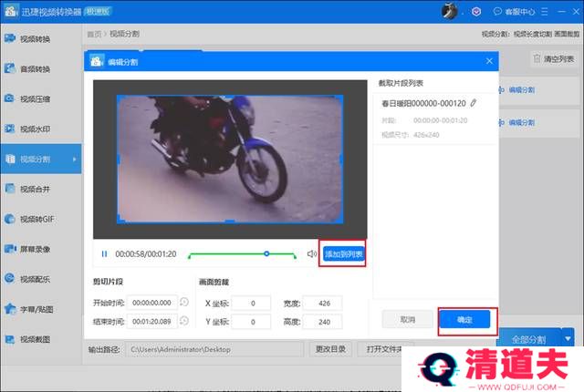Open the user avatar in title bar
The image size is (584, 392).
point(450,11)
